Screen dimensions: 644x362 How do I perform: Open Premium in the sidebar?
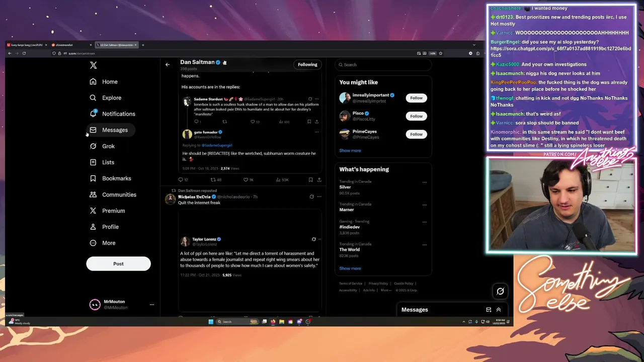click(x=107, y=211)
